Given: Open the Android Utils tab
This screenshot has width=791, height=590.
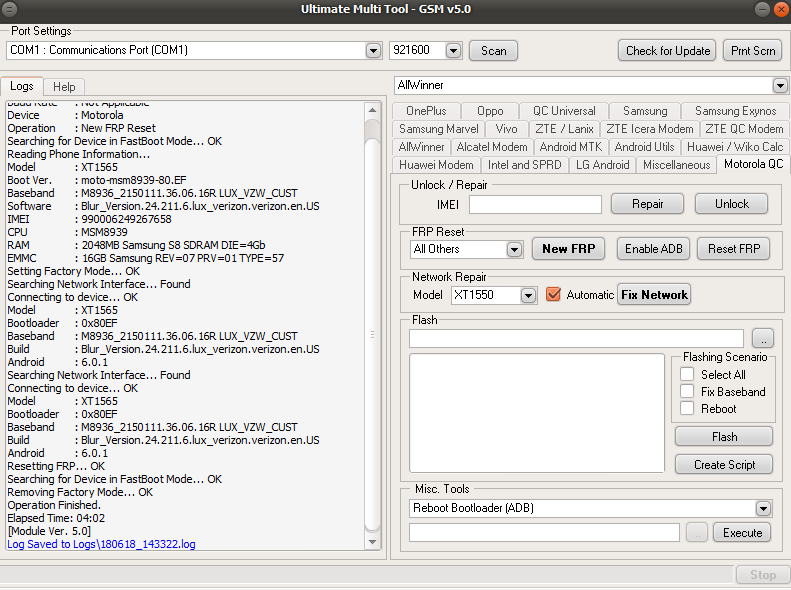Looking at the screenshot, I should (644, 147).
